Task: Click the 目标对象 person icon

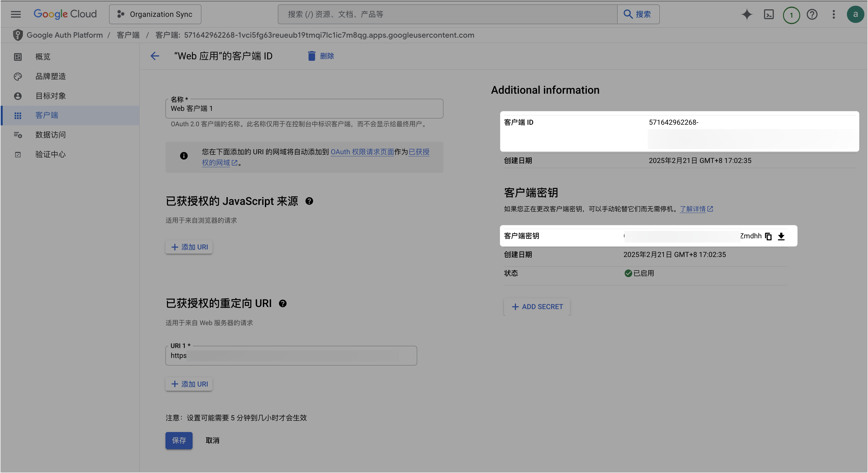Action: pyautogui.click(x=17, y=96)
